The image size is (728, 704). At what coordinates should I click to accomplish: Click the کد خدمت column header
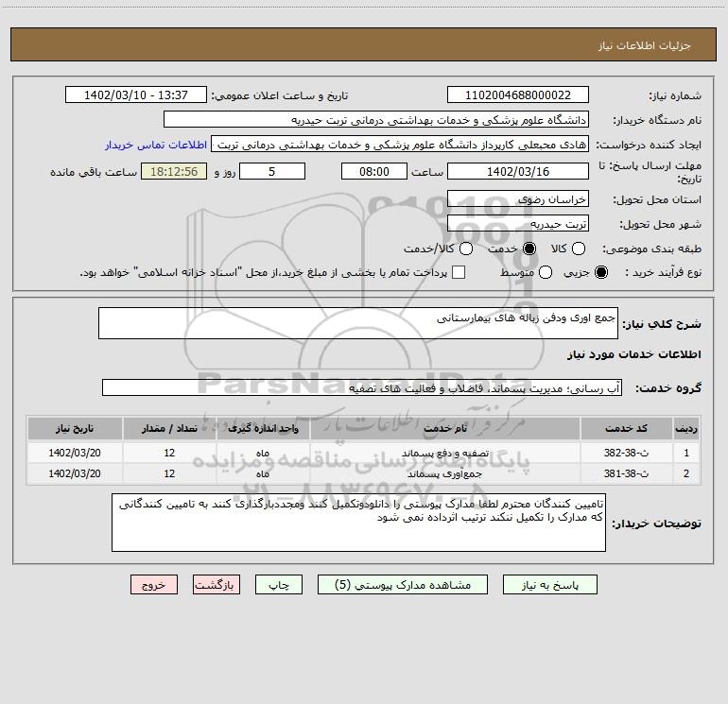pos(626,429)
